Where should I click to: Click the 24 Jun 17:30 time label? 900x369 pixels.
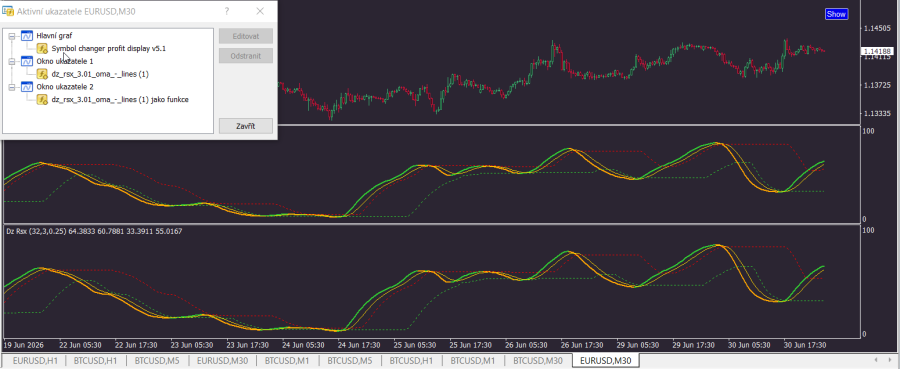[x=359, y=345]
